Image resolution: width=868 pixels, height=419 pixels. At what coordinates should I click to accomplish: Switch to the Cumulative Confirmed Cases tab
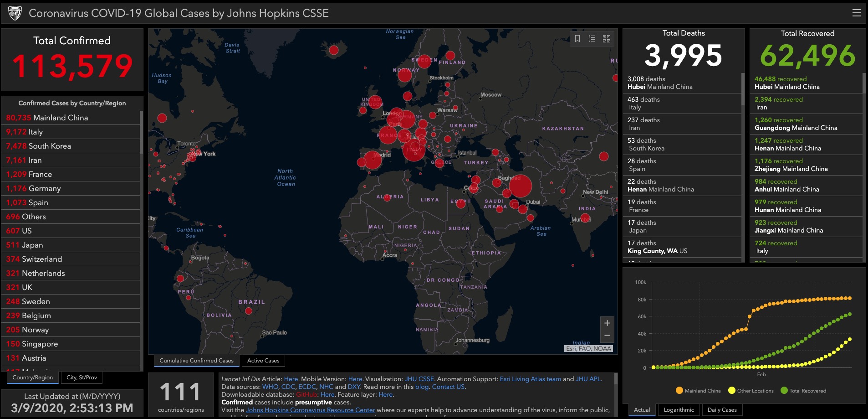pyautogui.click(x=196, y=361)
